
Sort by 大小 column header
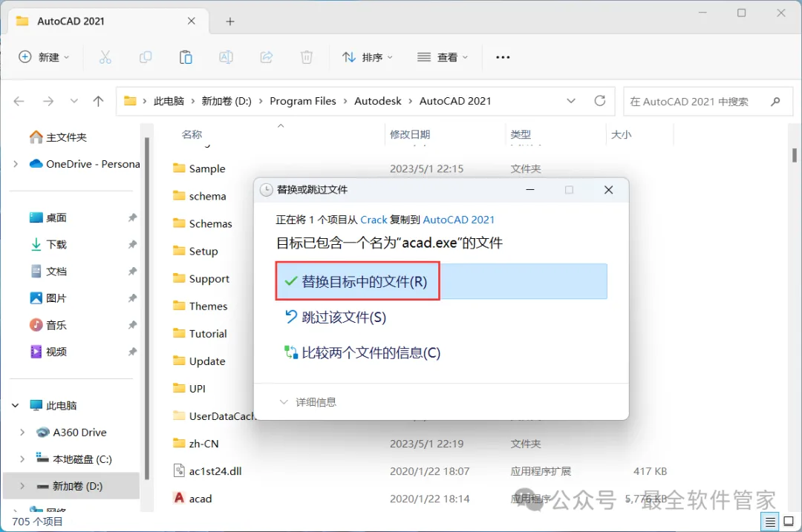(x=622, y=134)
